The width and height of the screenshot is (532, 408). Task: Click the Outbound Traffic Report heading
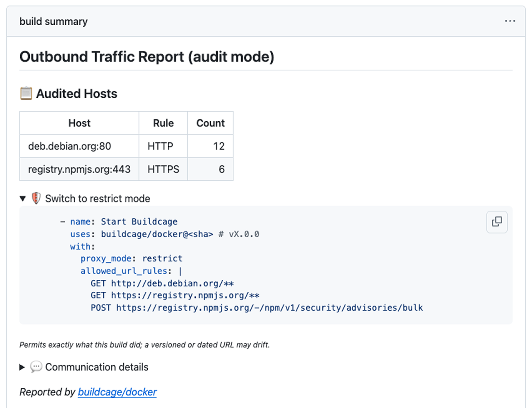point(147,57)
